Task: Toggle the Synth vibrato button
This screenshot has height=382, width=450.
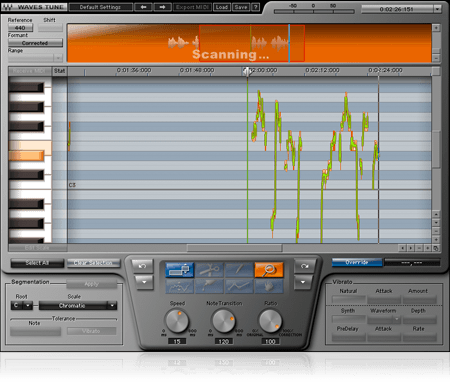Action: coord(349,320)
